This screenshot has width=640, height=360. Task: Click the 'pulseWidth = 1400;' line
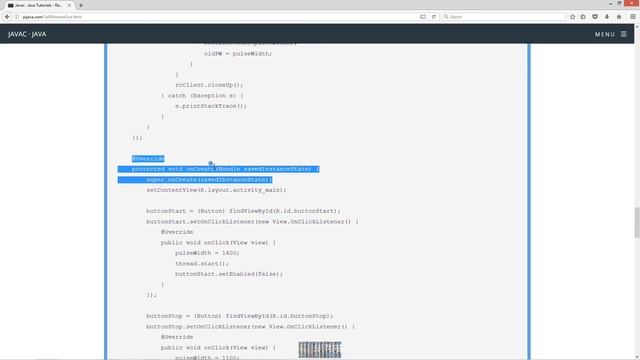point(207,253)
